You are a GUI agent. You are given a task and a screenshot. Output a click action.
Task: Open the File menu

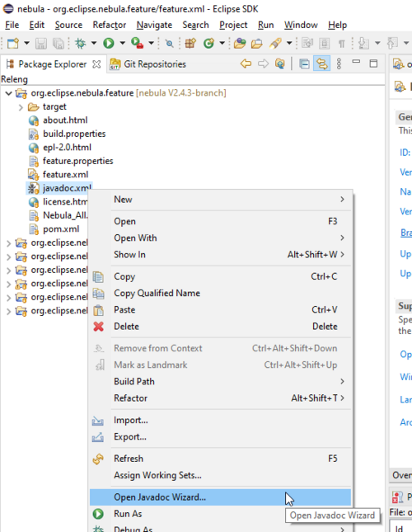(12, 25)
